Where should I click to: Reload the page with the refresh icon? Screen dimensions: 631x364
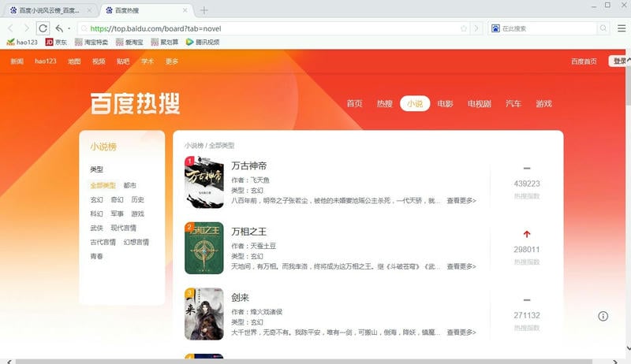pyautogui.click(x=43, y=28)
